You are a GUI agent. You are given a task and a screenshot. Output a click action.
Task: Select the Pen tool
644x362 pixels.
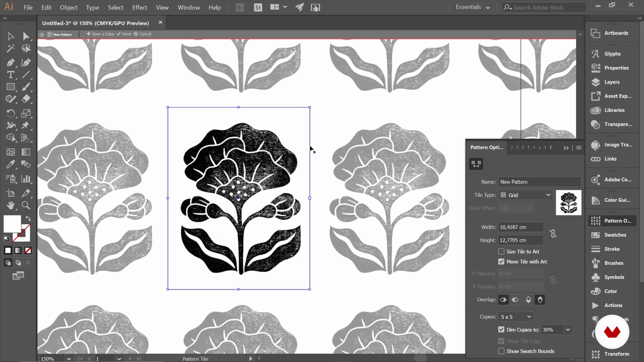click(11, 63)
